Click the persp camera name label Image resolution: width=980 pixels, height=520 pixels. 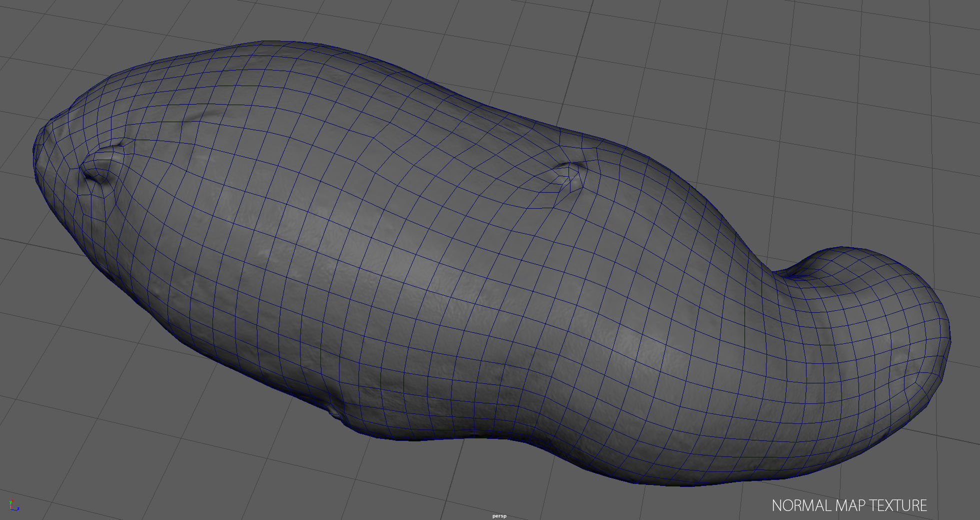click(x=499, y=516)
